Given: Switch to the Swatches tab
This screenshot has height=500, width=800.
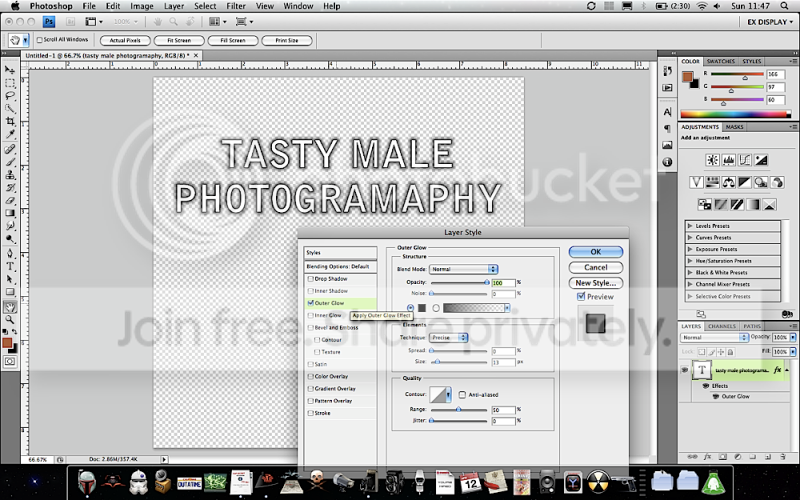Looking at the screenshot, I should coord(723,62).
